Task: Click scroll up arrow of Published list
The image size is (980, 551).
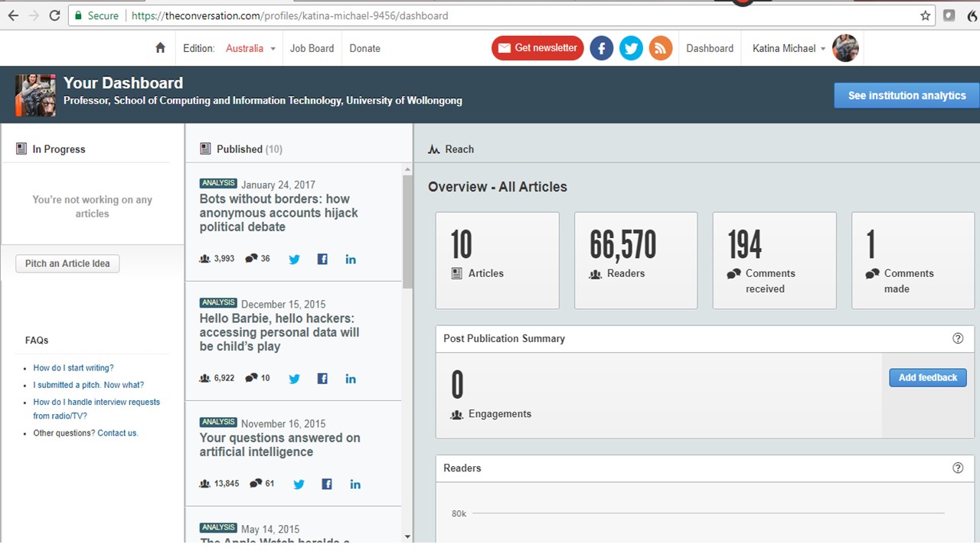Action: point(407,168)
